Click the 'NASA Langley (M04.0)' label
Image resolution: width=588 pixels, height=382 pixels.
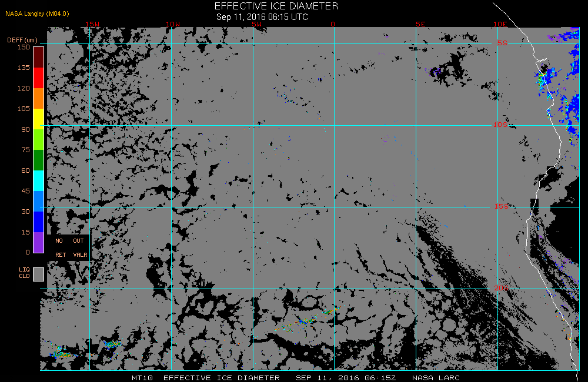pos(37,14)
